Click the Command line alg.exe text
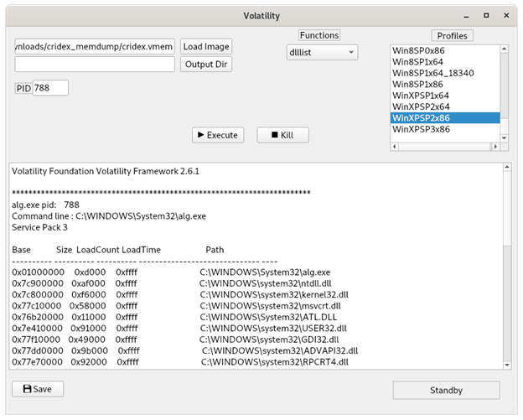Image resolution: width=523 pixels, height=420 pixels. pyautogui.click(x=109, y=216)
